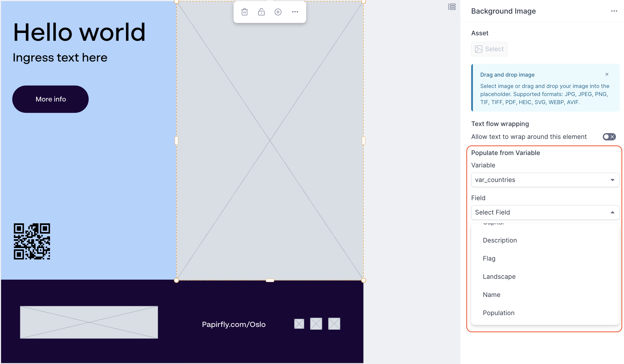Click the circled plus add icon
This screenshot has width=624, height=364.
point(278,12)
